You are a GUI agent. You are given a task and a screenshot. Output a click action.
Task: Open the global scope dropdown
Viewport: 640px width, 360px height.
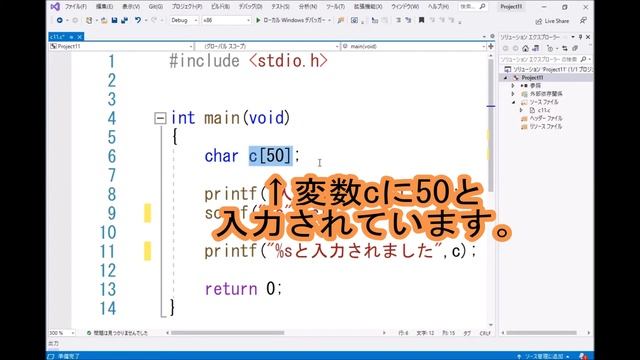coord(268,47)
